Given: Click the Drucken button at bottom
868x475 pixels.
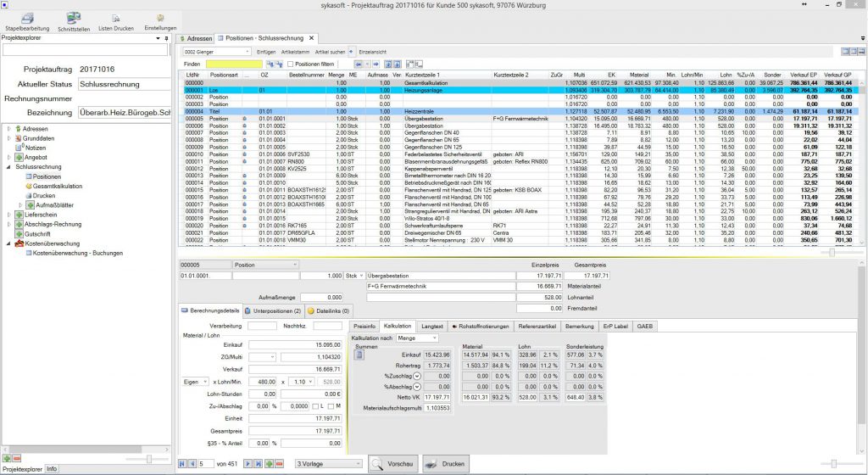Looking at the screenshot, I should [445, 464].
